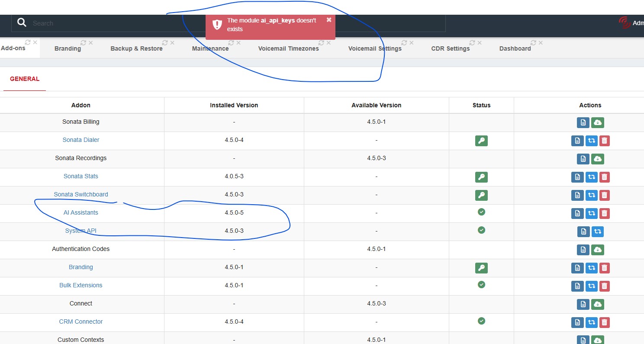Click Sonata Stats version 4.0.5-3
This screenshot has width=644, height=344.
pos(234,176)
